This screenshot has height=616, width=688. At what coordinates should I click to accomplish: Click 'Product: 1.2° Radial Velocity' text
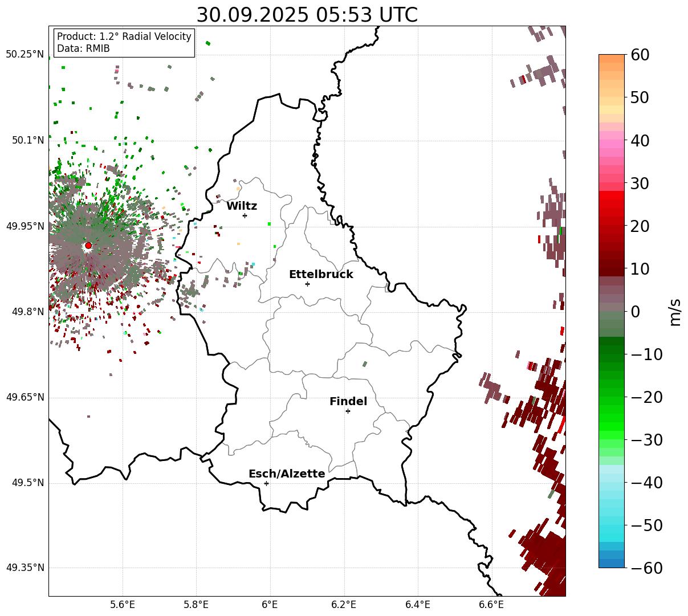pos(124,36)
